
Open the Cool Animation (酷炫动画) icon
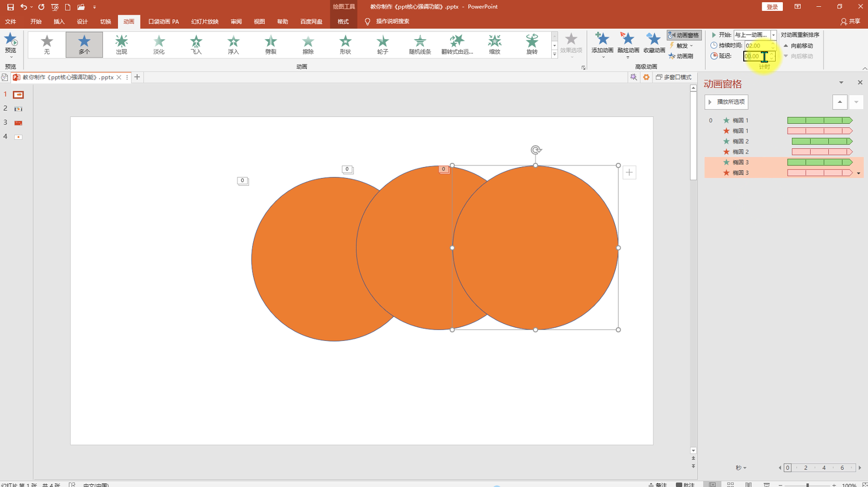[628, 39]
